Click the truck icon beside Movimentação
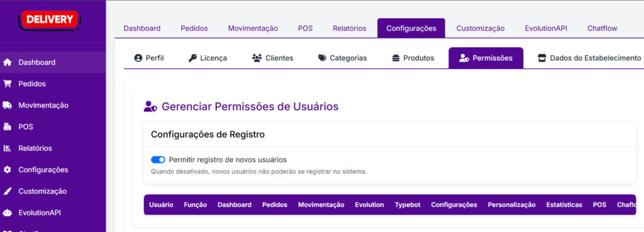The width and height of the screenshot is (644, 232). click(7, 105)
